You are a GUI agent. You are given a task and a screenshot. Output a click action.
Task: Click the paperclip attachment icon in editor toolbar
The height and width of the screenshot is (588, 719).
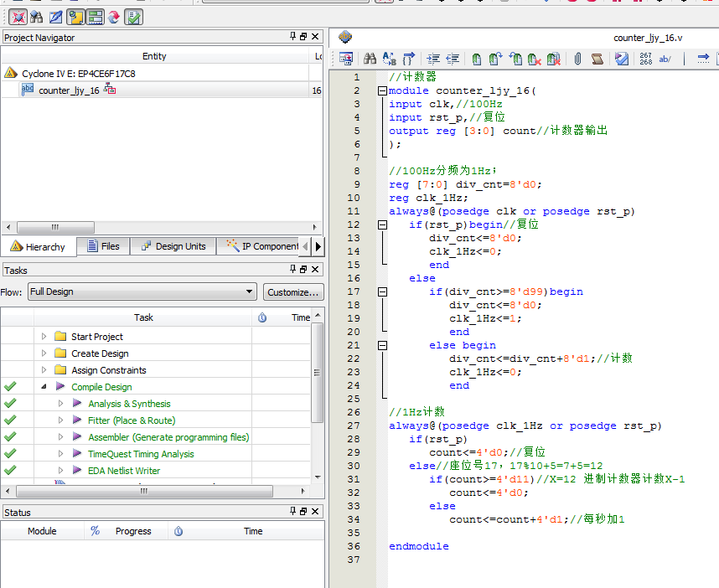coord(577,59)
